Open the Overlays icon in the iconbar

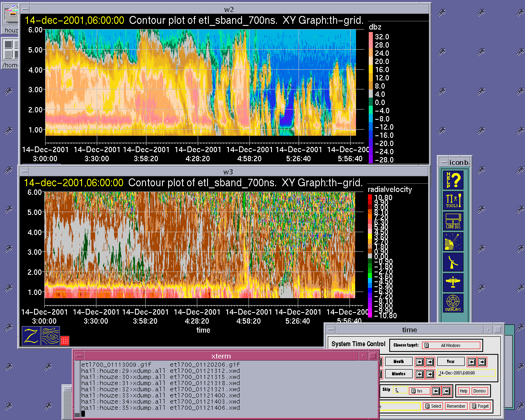[453, 303]
